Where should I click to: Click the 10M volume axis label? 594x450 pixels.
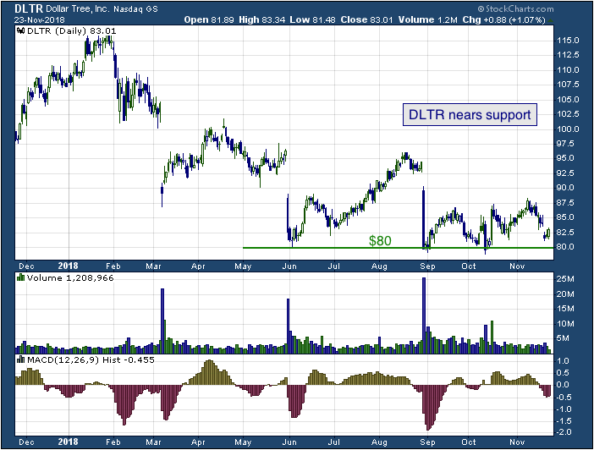[x=565, y=324]
